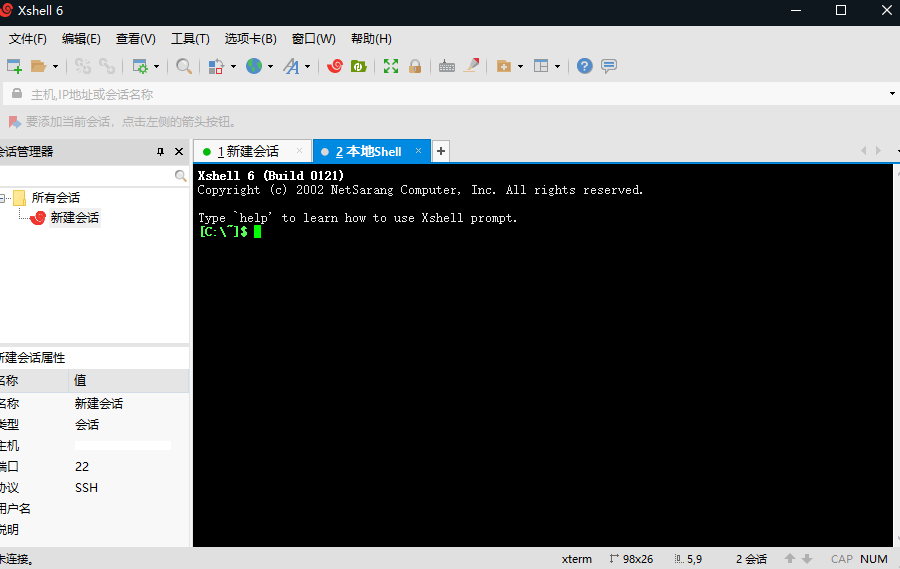Click the padlock lock-screen icon
900x569 pixels.
pyautogui.click(x=415, y=66)
